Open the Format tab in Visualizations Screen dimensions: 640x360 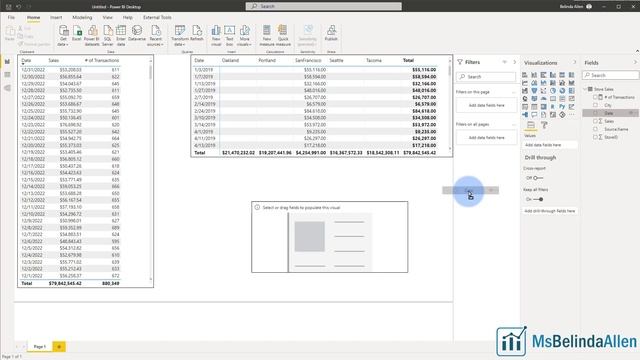point(544,125)
